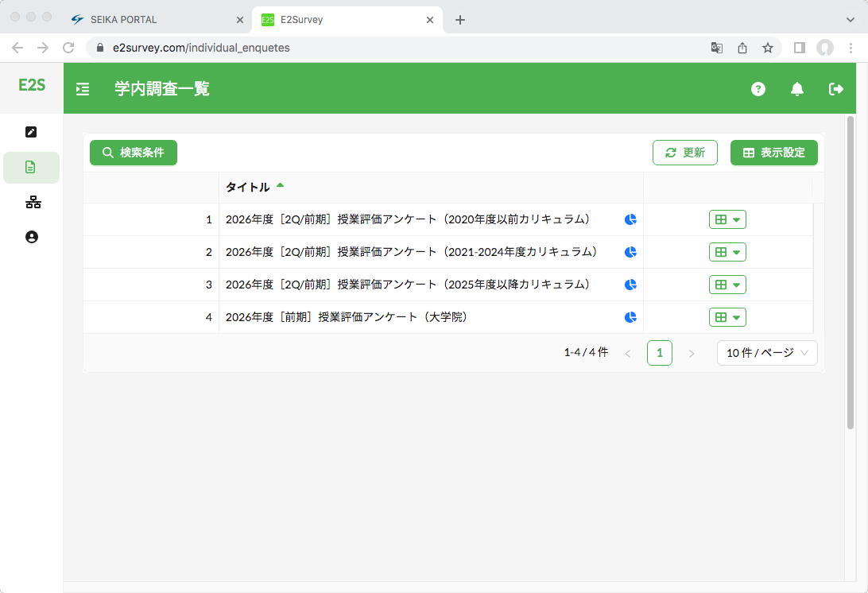Image resolution: width=868 pixels, height=593 pixels.
Task: Open the Chrome three-dot menu
Action: tap(851, 48)
